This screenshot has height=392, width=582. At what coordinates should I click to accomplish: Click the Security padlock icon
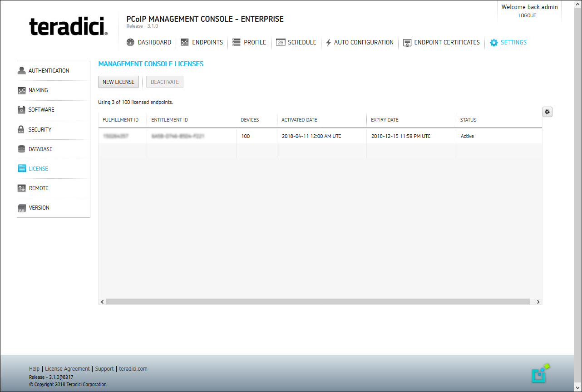(x=21, y=129)
